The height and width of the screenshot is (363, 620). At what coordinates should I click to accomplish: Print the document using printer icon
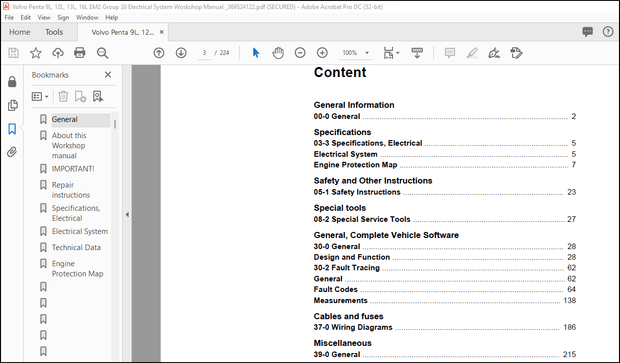click(x=79, y=53)
